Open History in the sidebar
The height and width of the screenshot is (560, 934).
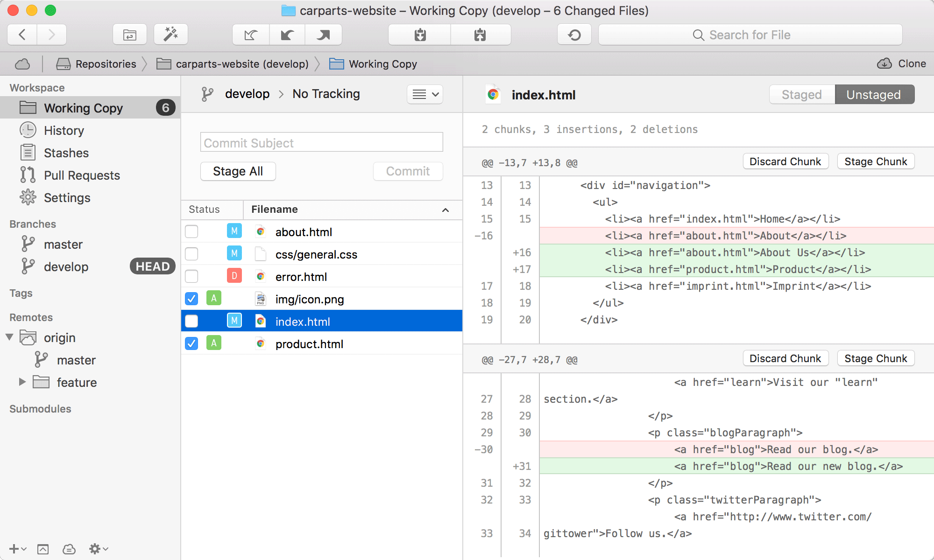64,131
